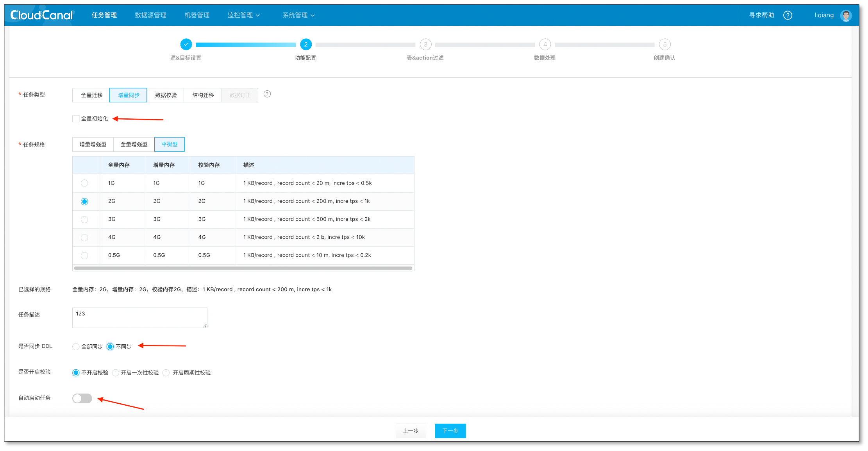
Task: Open the liqiang user avatar
Action: 846,15
